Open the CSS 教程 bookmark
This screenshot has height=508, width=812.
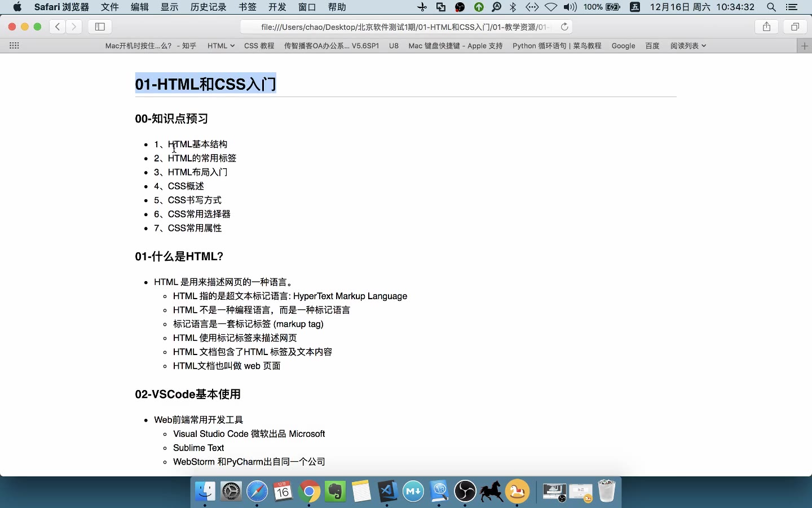[x=259, y=46]
